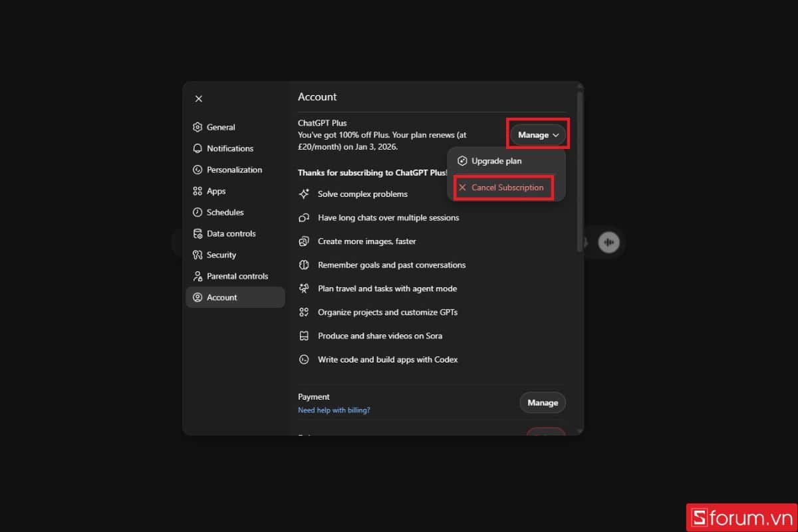Click 'Remember goals and past conversations' text
This screenshot has height=532, width=798.
coord(392,265)
